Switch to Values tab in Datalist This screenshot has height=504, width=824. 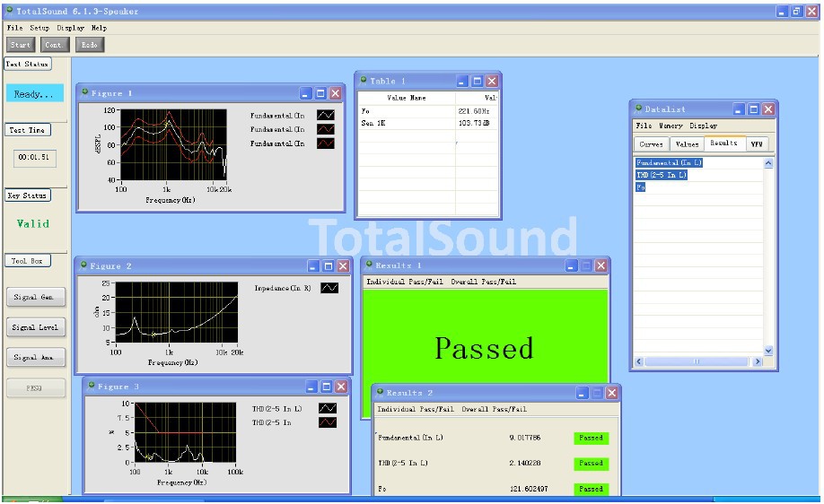(687, 143)
